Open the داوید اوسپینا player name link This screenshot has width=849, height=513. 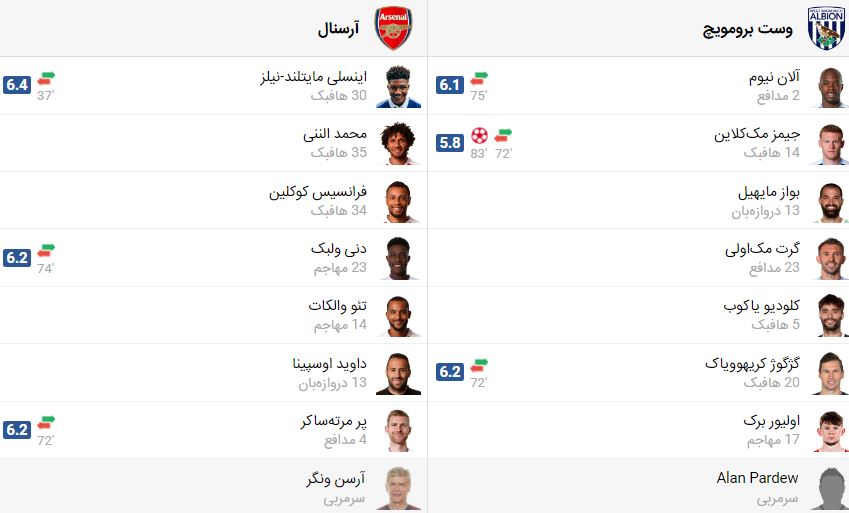pos(329,363)
